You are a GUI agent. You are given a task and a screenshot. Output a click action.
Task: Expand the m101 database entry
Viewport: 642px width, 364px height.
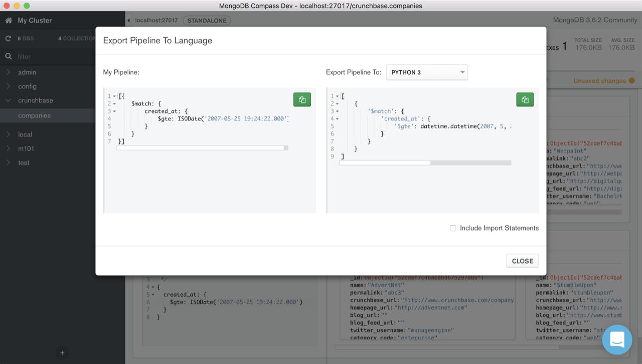pos(8,148)
